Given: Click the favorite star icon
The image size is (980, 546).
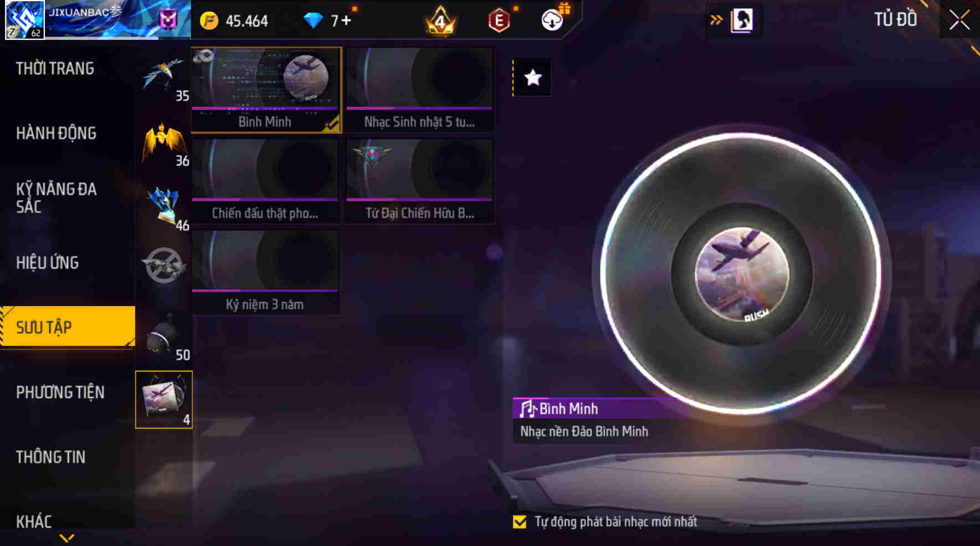Looking at the screenshot, I should coord(532,78).
